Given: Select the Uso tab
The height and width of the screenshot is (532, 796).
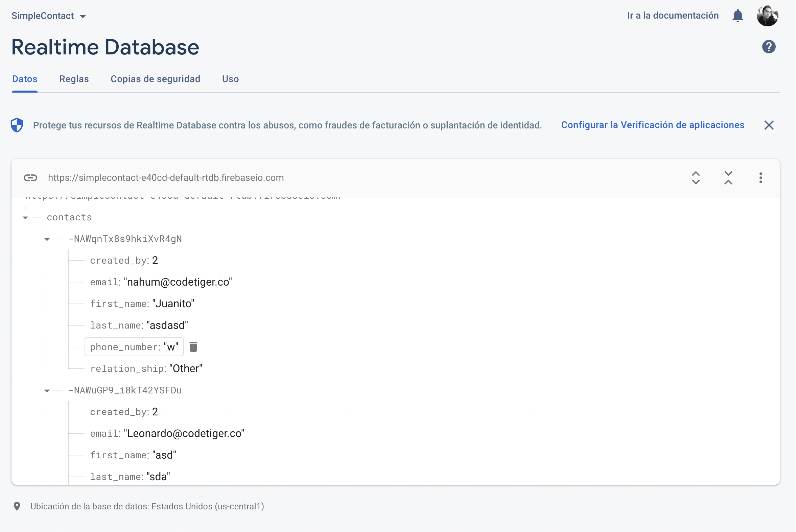Looking at the screenshot, I should pyautogui.click(x=230, y=79).
